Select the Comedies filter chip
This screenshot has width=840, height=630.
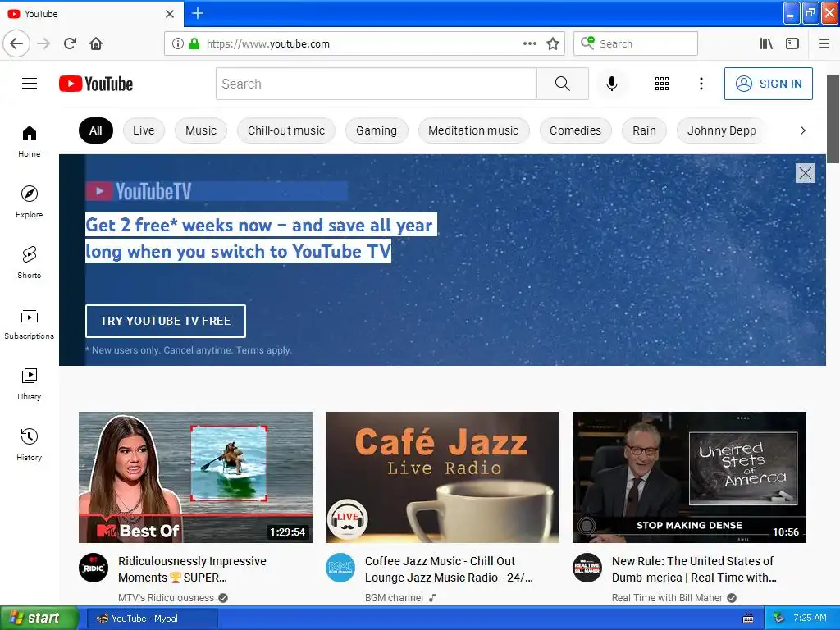575,130
